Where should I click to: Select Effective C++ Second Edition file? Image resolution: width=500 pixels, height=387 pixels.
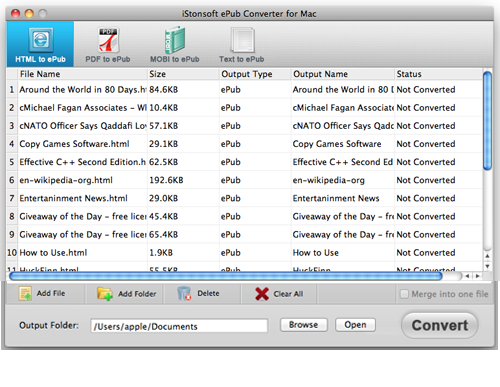pyautogui.click(x=245, y=162)
